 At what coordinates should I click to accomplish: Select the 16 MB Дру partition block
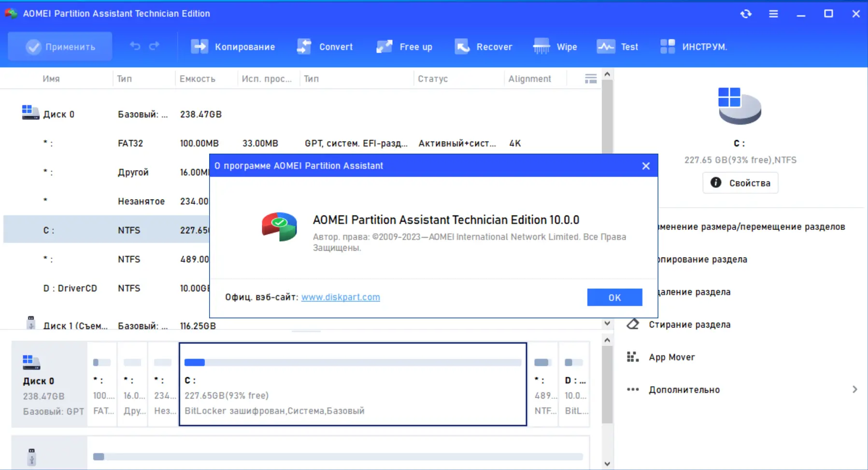coord(133,384)
